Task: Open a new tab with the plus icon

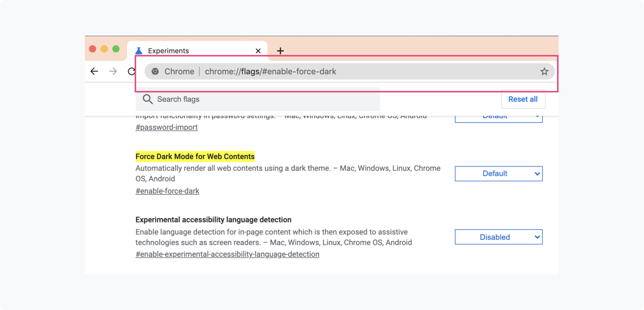Action: pyautogui.click(x=280, y=51)
